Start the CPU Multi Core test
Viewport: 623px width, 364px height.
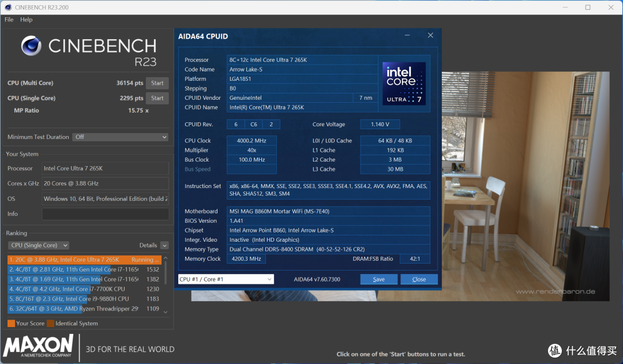coord(157,83)
